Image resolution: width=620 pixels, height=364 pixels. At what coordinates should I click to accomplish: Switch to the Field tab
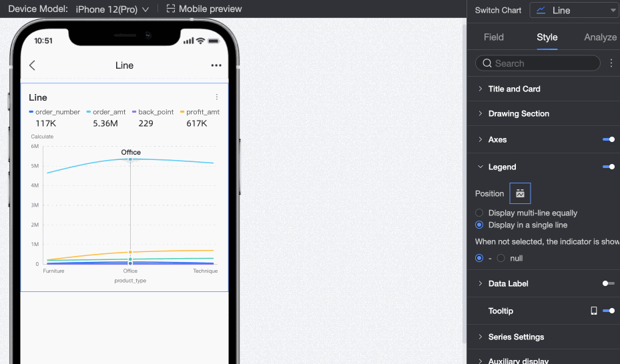493,37
